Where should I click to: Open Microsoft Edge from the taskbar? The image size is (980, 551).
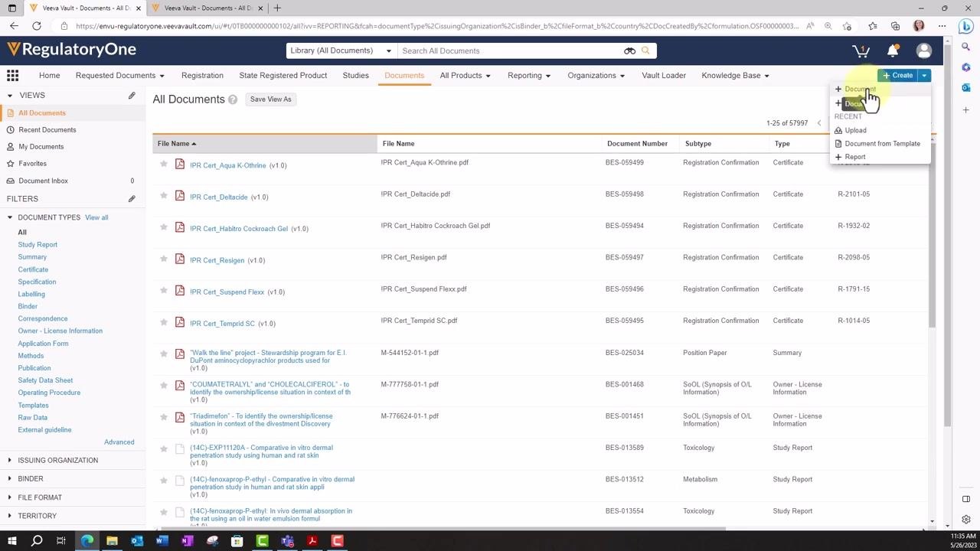click(x=87, y=541)
